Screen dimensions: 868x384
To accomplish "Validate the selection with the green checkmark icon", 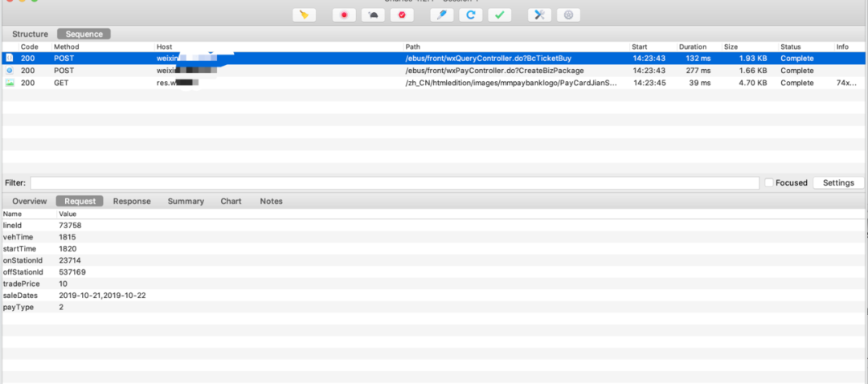I will 499,15.
